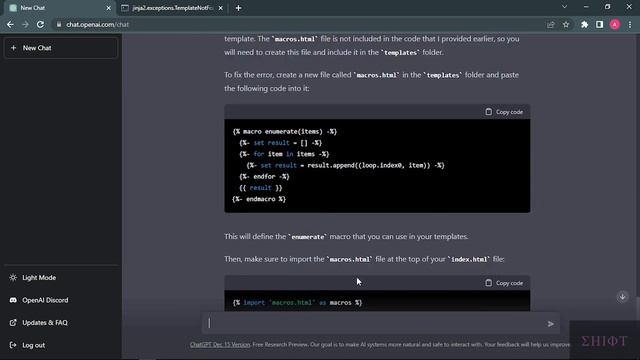The image size is (640, 360).
Task: Switch to the New Chat tab
Action: pyautogui.click(x=60, y=8)
